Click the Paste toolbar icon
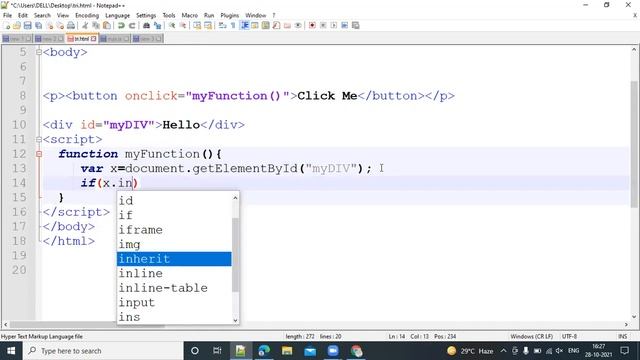Image resolution: width=640 pixels, height=360 pixels. 107,25
